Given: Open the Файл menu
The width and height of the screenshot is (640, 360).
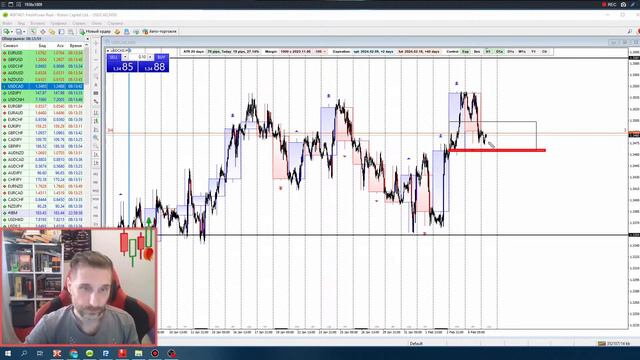Looking at the screenshot, I should coord(7,23).
